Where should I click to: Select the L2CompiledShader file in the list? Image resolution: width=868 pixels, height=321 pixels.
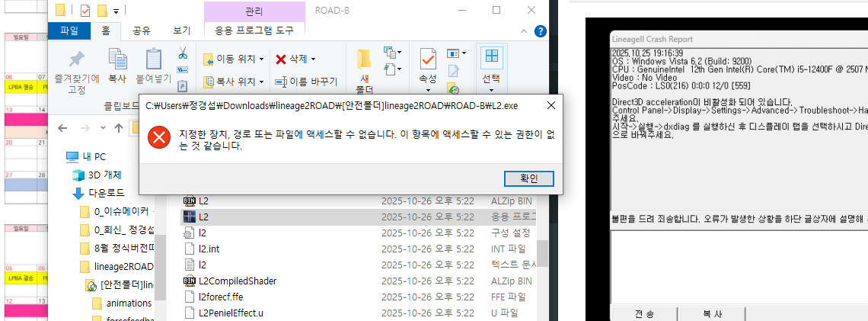237,281
